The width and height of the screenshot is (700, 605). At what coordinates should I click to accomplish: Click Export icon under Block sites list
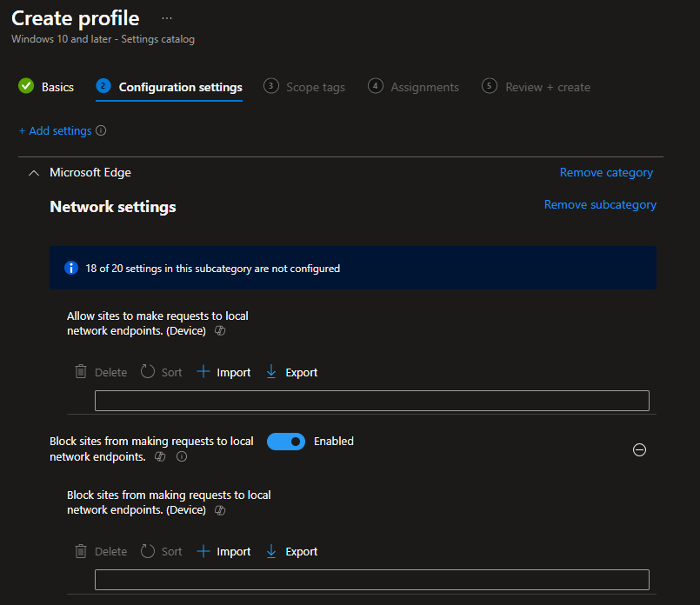click(271, 551)
